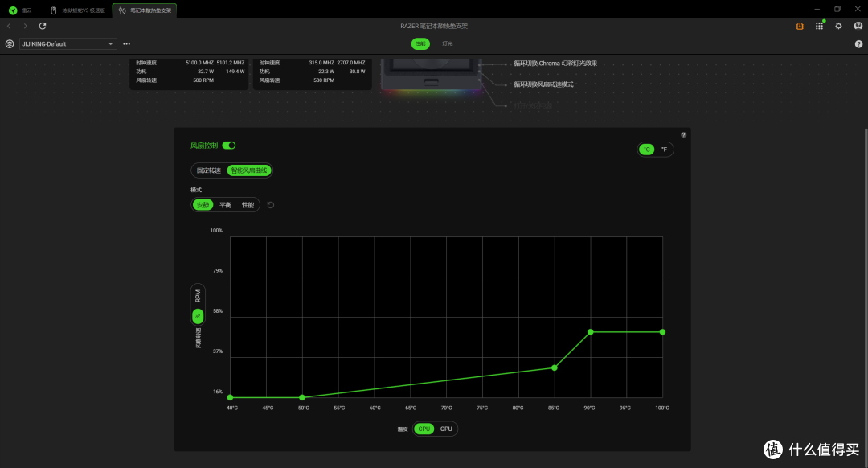
Task: Click the help question mark under the avatar
Action: tap(858, 44)
